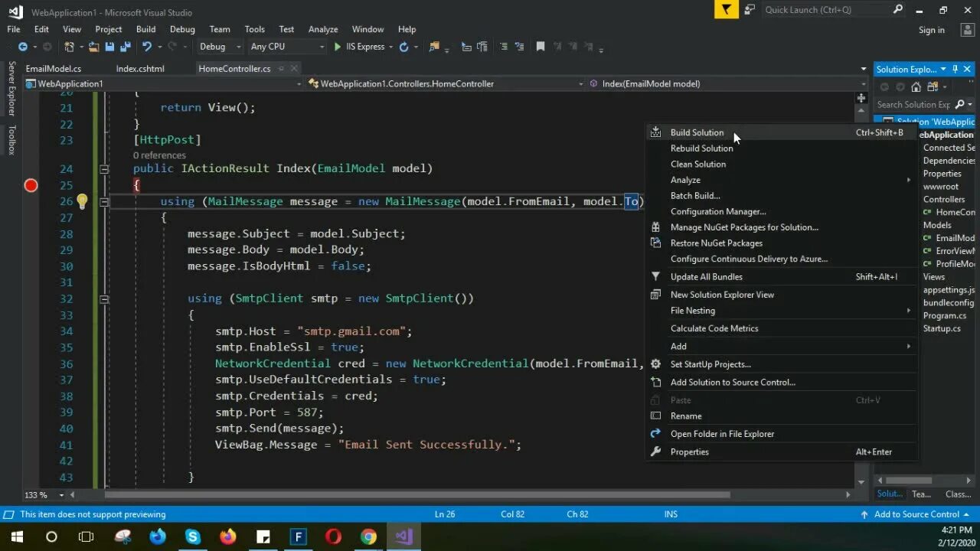Open the IIS Express dropdown arrow
The height and width of the screenshot is (551, 980).
pos(391,47)
